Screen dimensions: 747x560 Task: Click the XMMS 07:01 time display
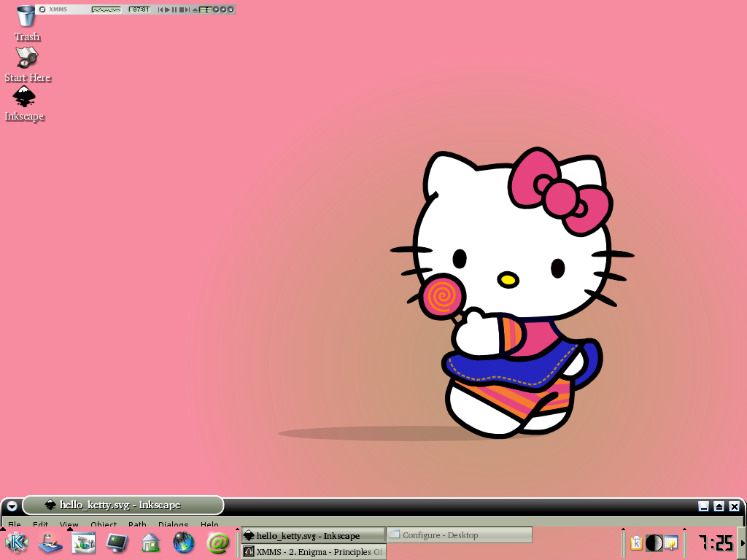(x=139, y=9)
